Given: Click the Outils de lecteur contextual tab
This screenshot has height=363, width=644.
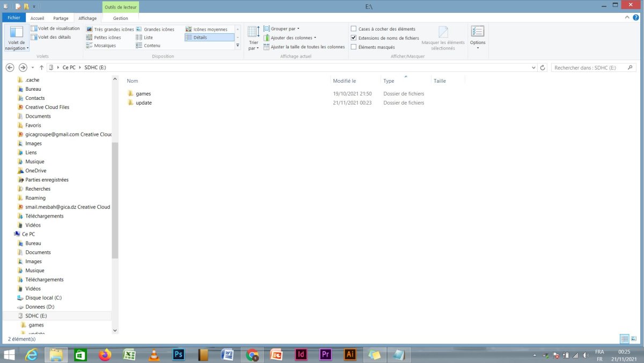Looking at the screenshot, I should (121, 8).
